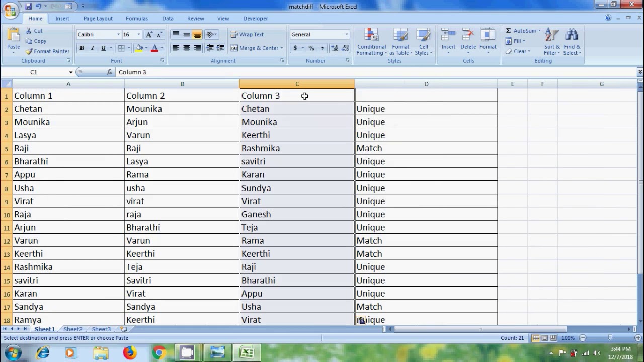Switch to Sheet2 worksheet tab
The image size is (644, 362).
[72, 329]
